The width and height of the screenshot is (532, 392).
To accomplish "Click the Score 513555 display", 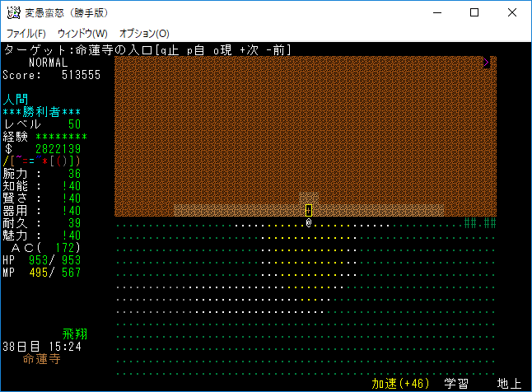I will click(51, 74).
